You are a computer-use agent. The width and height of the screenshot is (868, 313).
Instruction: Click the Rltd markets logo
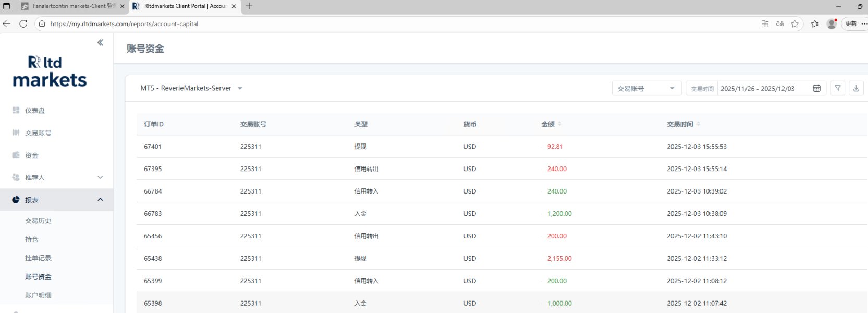pos(50,71)
